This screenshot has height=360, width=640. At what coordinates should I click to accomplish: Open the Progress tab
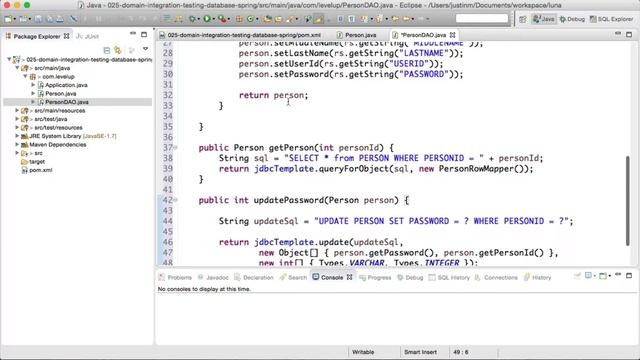[375, 277]
